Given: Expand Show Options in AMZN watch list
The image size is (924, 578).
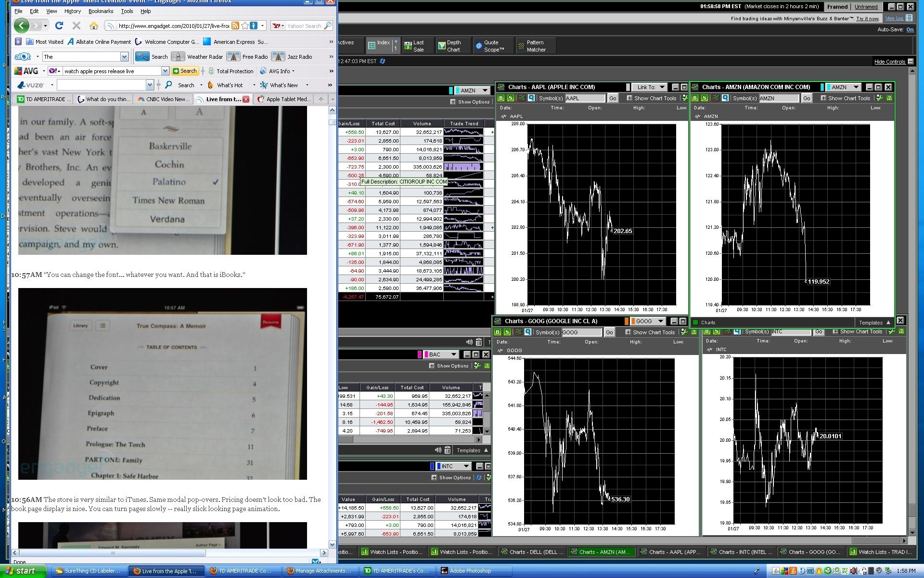Looking at the screenshot, I should [470, 102].
